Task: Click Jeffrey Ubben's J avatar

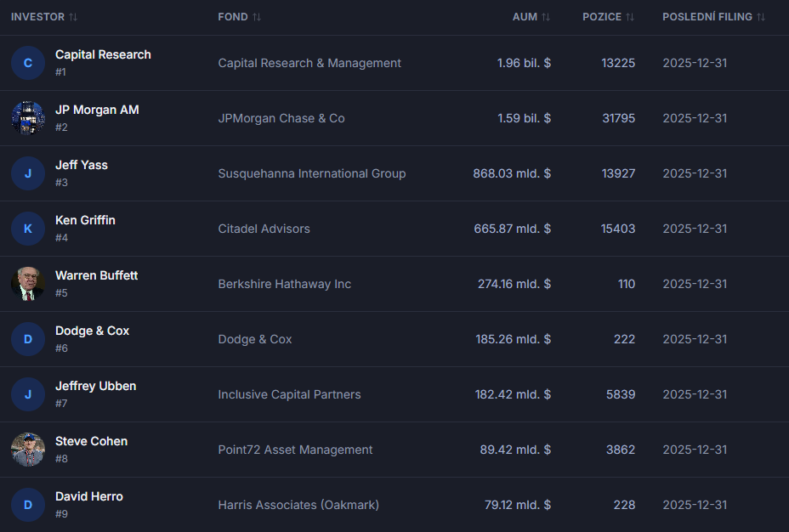Action: (x=28, y=394)
